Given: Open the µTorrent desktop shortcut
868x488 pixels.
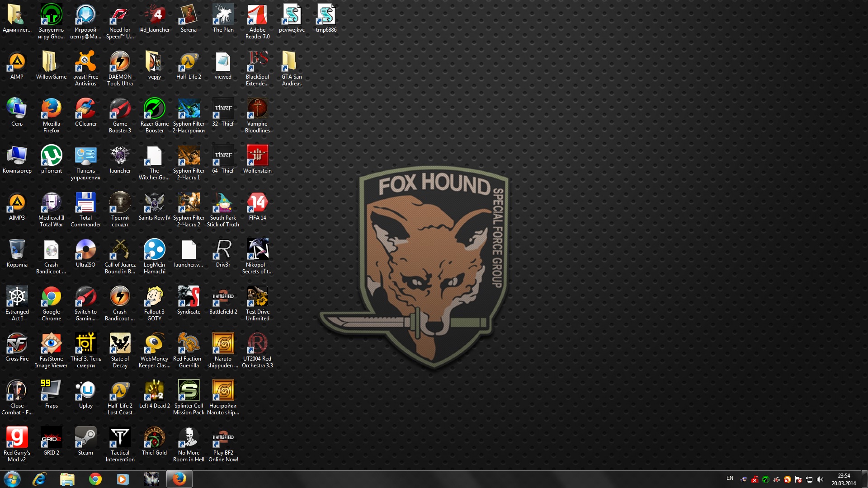Looking at the screenshot, I should [x=51, y=159].
